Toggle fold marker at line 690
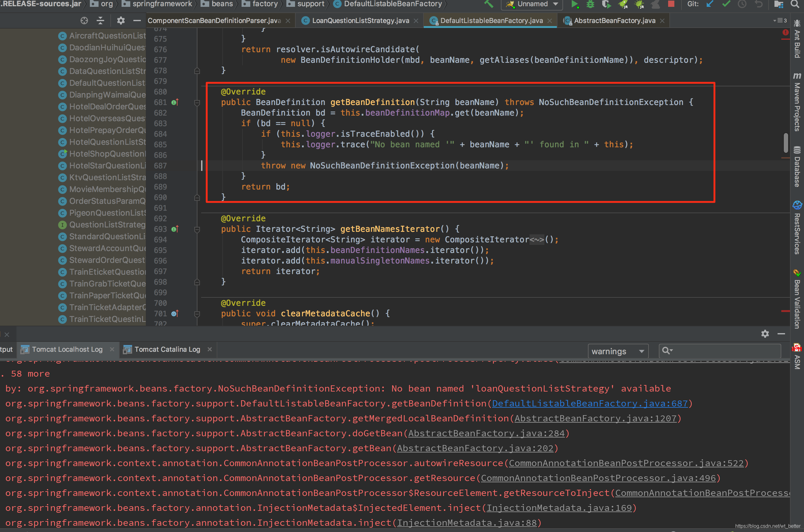Viewport: 804px width, 532px height. pos(197,198)
